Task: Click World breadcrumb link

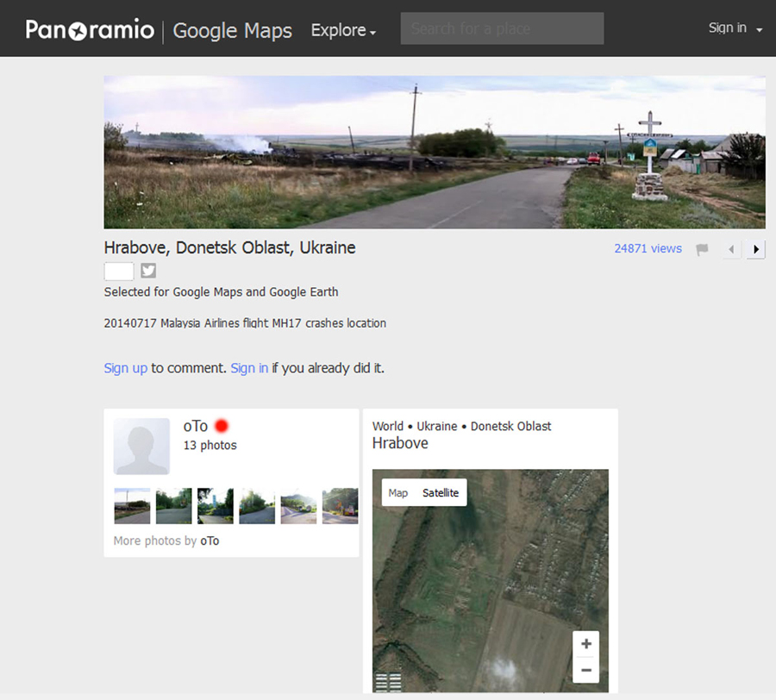Action: [387, 427]
